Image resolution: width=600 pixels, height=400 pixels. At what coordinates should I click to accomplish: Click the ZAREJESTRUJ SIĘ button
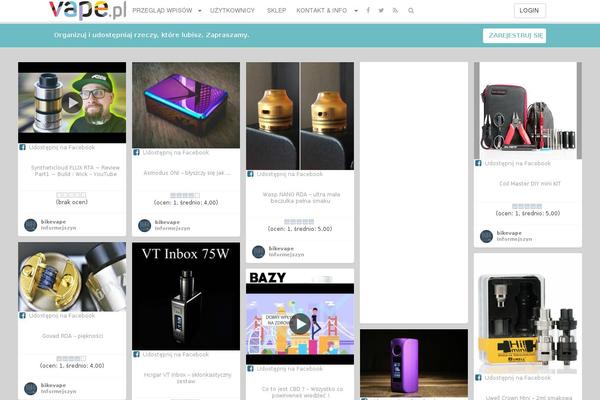pyautogui.click(x=514, y=36)
